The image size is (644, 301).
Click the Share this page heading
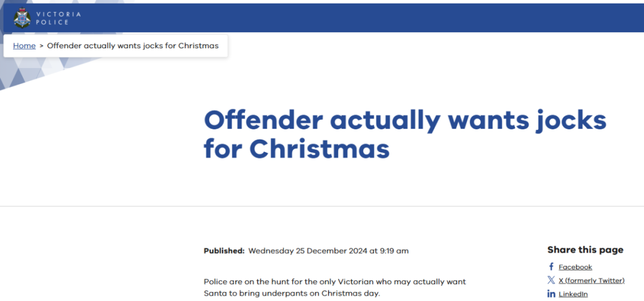click(x=586, y=250)
